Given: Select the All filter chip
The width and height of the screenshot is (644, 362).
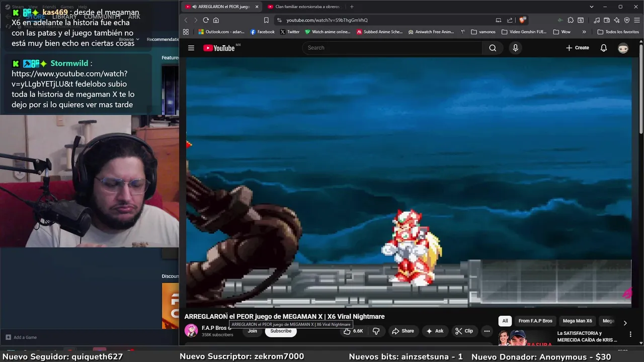Looking at the screenshot, I should (505, 321).
